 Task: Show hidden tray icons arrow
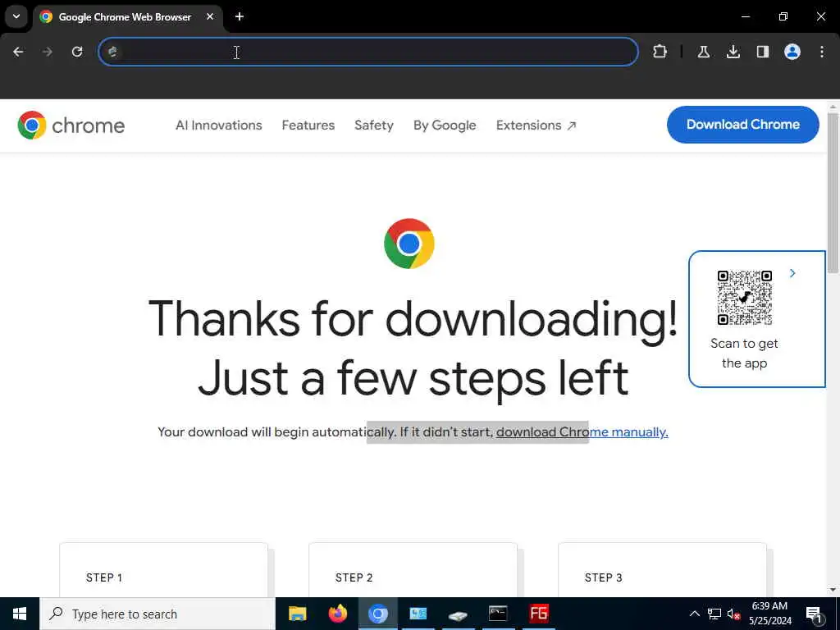click(694, 614)
